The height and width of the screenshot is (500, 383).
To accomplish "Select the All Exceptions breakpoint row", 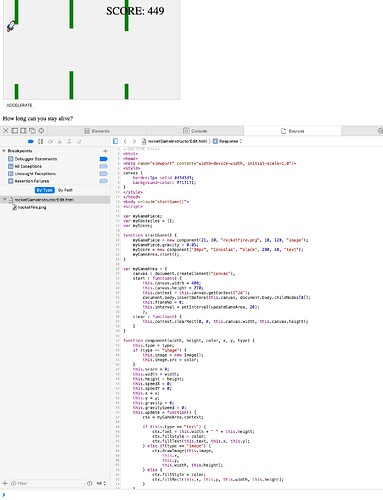I will [55, 166].
